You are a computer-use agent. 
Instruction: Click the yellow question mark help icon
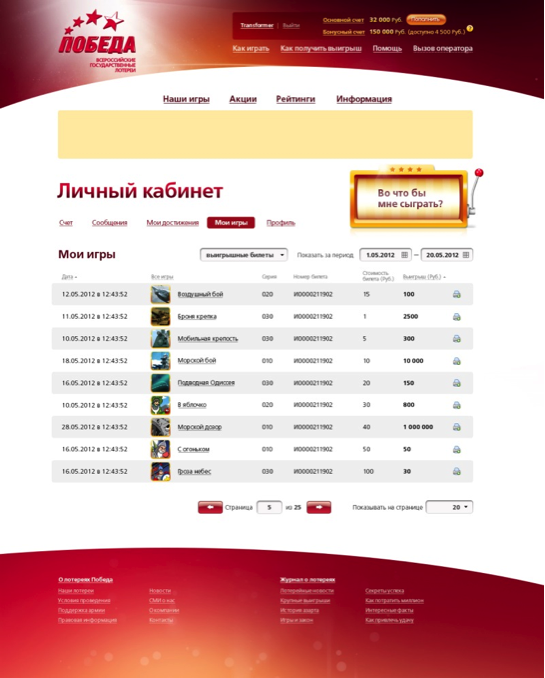[470, 29]
